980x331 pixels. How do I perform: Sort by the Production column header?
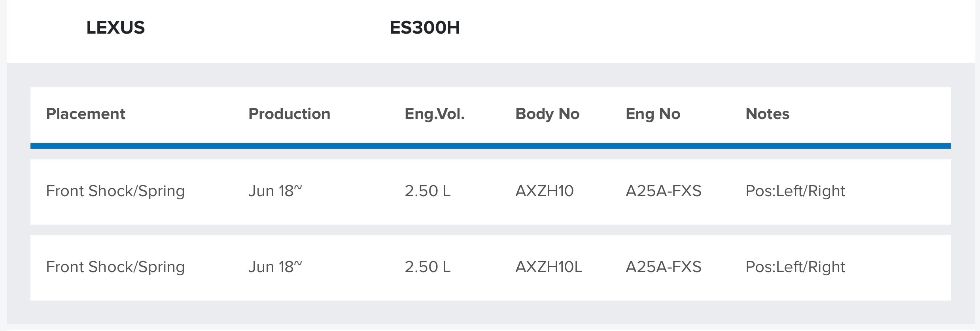(289, 114)
